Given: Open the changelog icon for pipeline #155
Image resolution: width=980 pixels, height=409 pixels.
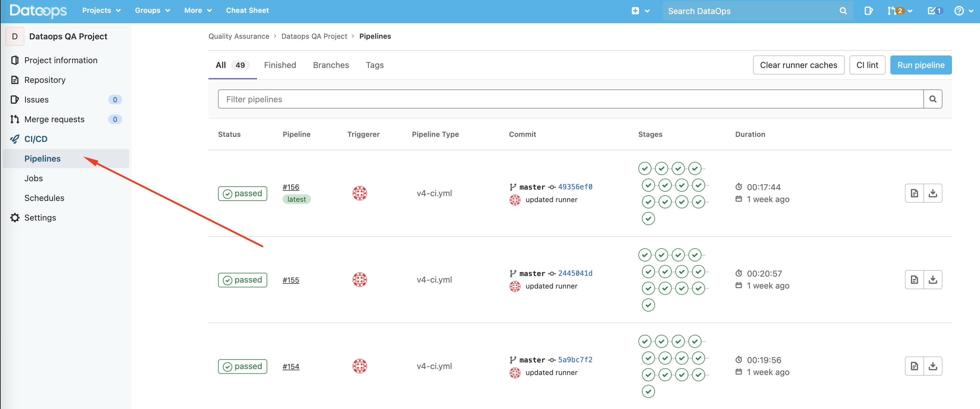Looking at the screenshot, I should tap(914, 280).
